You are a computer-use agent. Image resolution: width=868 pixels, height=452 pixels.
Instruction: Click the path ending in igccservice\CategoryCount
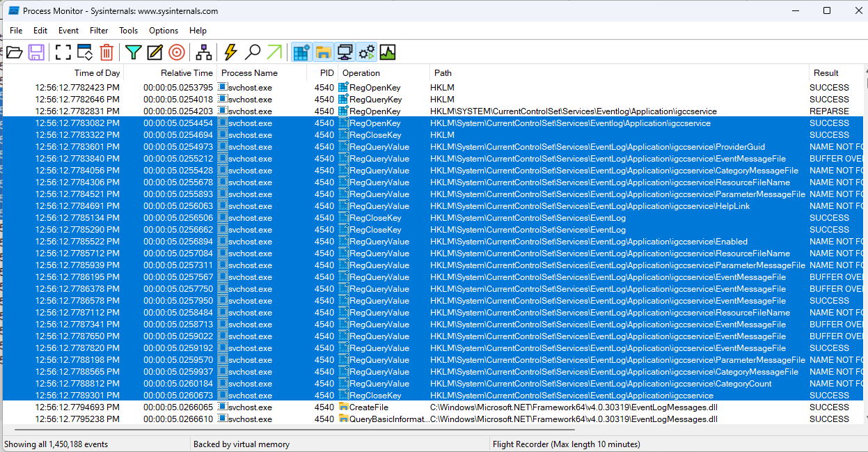coord(601,384)
